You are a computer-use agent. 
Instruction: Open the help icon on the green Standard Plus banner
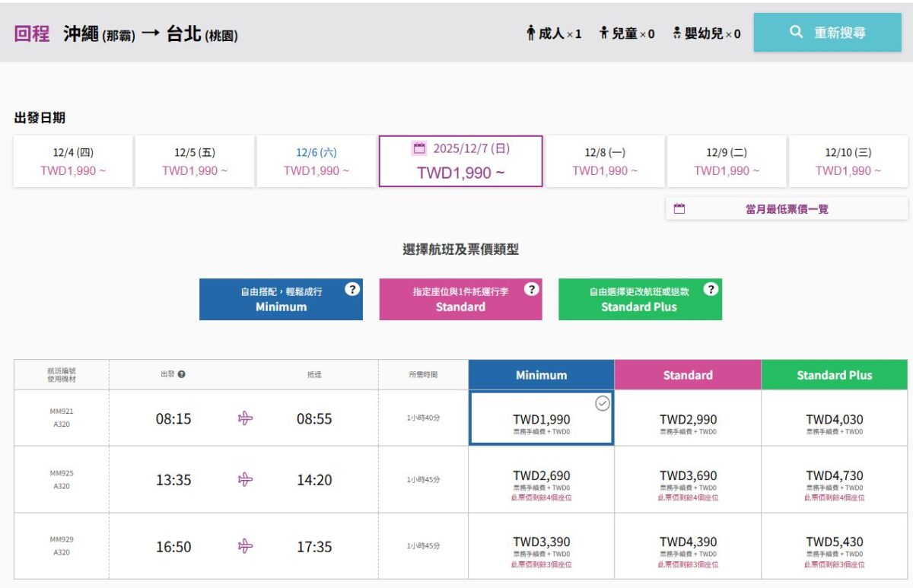coord(711,289)
